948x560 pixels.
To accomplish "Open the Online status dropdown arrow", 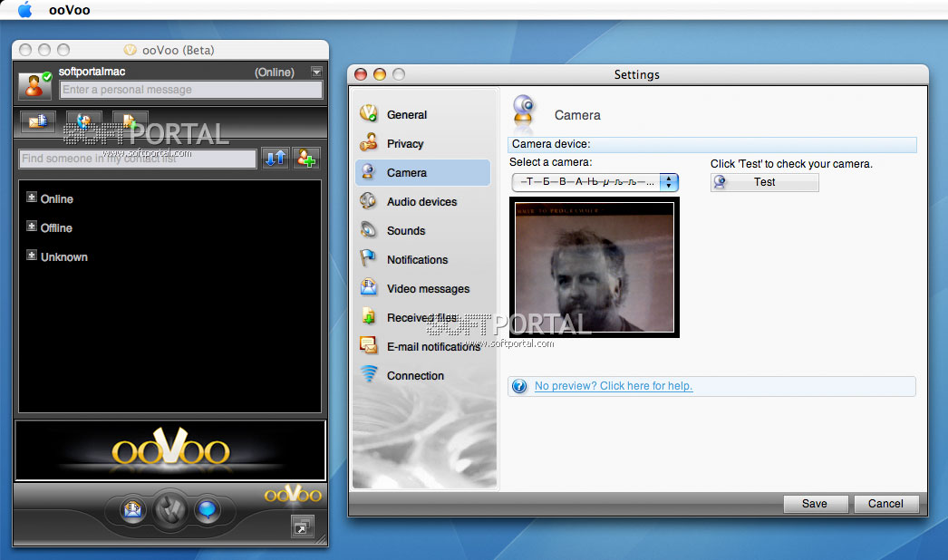I will click(x=316, y=72).
